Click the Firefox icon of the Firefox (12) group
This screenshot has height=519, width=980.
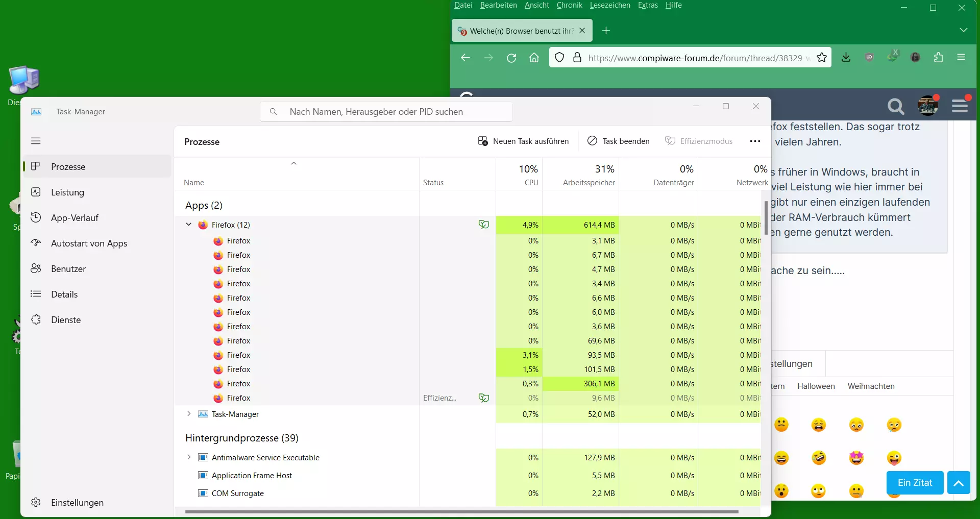203,225
